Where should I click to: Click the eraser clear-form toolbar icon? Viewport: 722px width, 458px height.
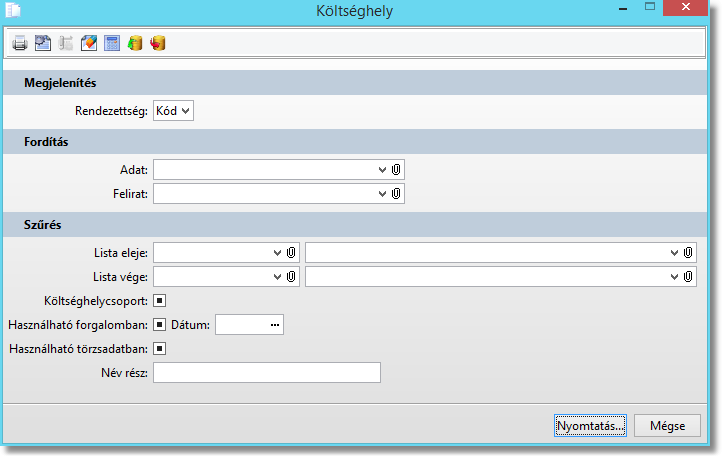(89, 43)
